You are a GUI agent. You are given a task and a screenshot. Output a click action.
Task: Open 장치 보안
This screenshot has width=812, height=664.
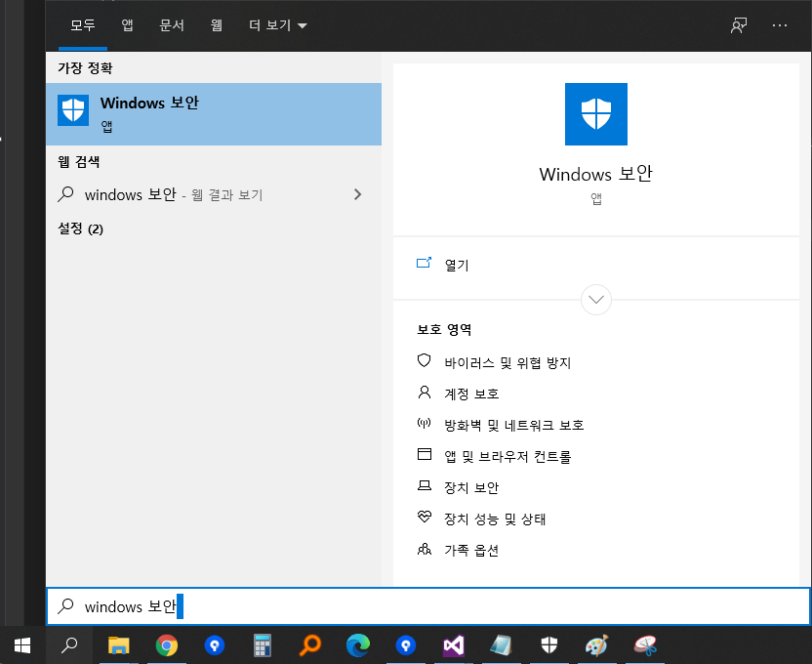(x=471, y=487)
